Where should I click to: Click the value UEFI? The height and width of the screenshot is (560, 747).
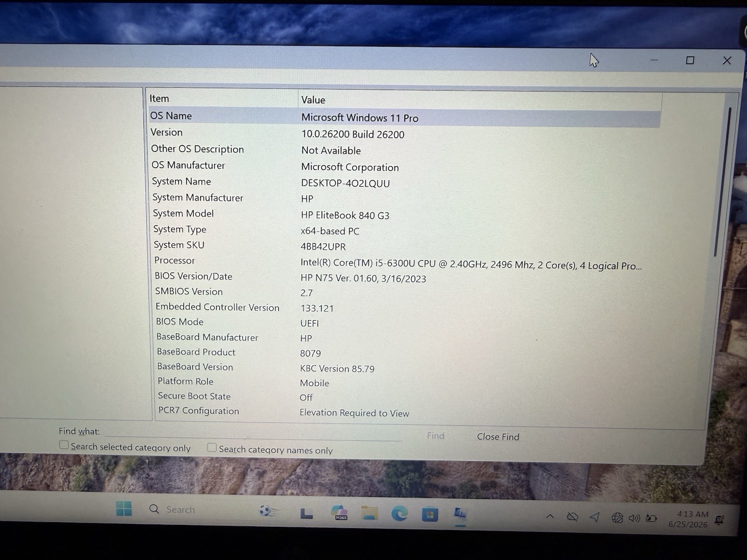(310, 323)
